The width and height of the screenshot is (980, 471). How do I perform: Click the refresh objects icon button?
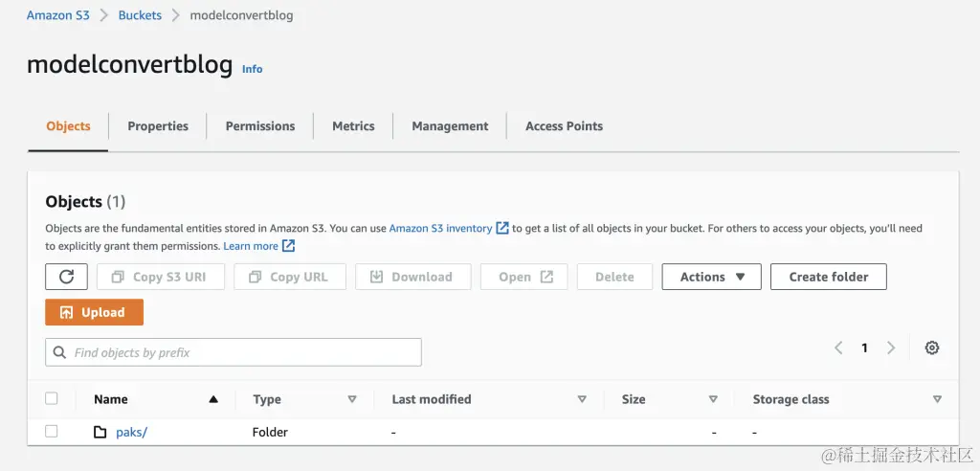point(66,277)
